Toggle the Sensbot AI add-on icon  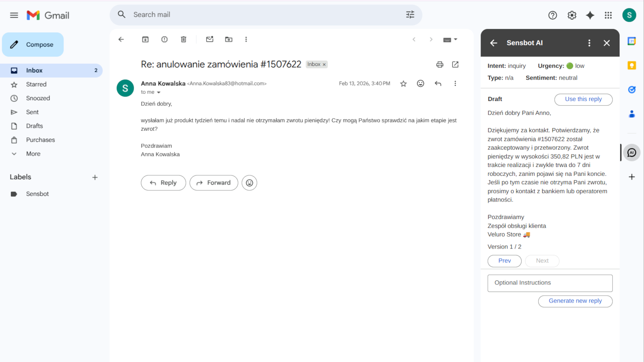tap(632, 153)
